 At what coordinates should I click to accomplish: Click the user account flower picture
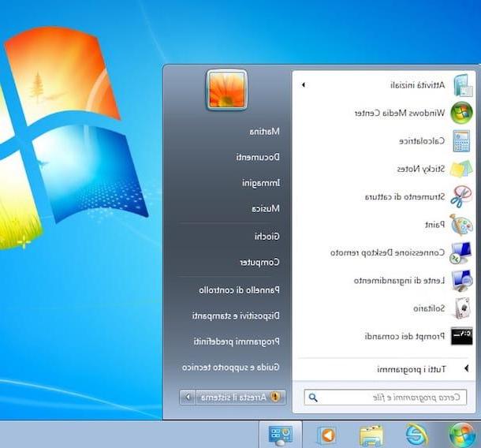[x=226, y=90]
